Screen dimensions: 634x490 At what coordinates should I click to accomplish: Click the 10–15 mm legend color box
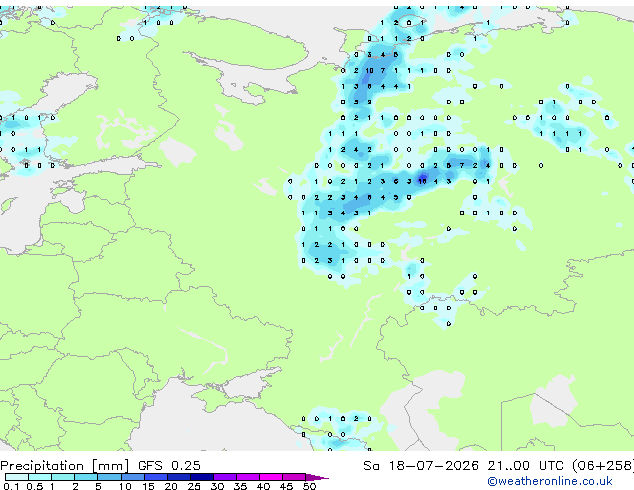point(132,477)
